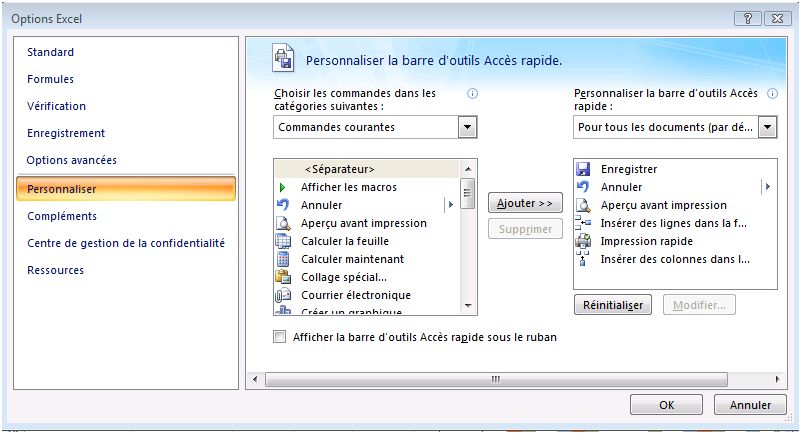Click the Annuler undo icon in the Quick Access list
Screen dimensions: 801x434
tap(583, 187)
